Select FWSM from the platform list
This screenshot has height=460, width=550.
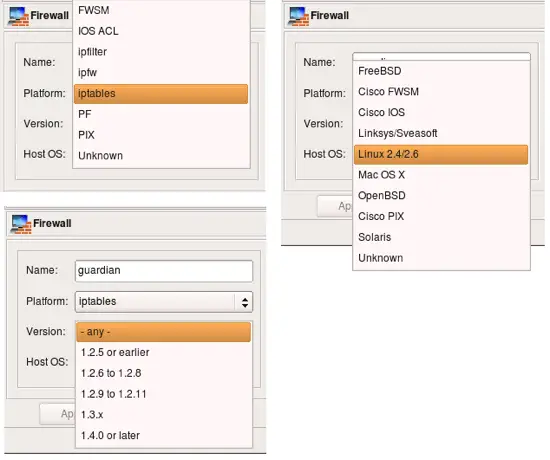click(x=161, y=10)
